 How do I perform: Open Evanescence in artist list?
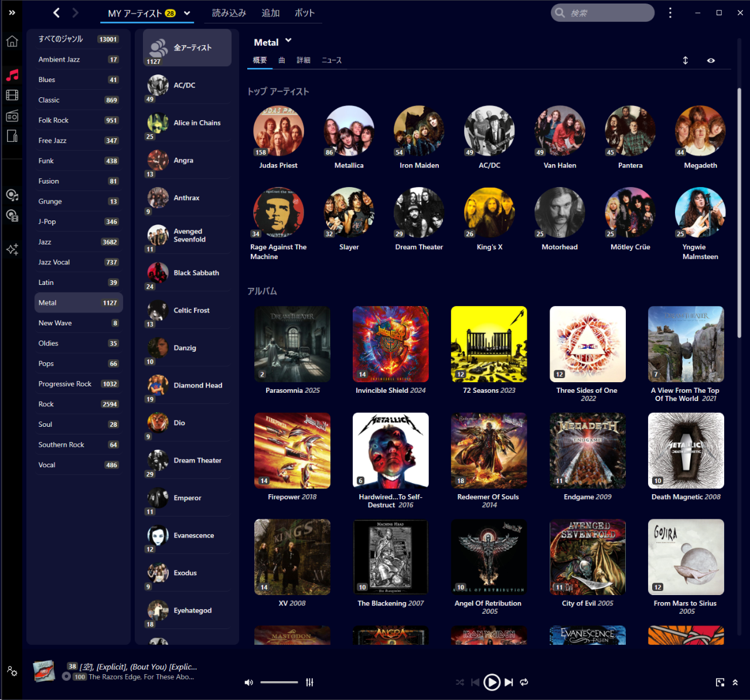click(187, 535)
